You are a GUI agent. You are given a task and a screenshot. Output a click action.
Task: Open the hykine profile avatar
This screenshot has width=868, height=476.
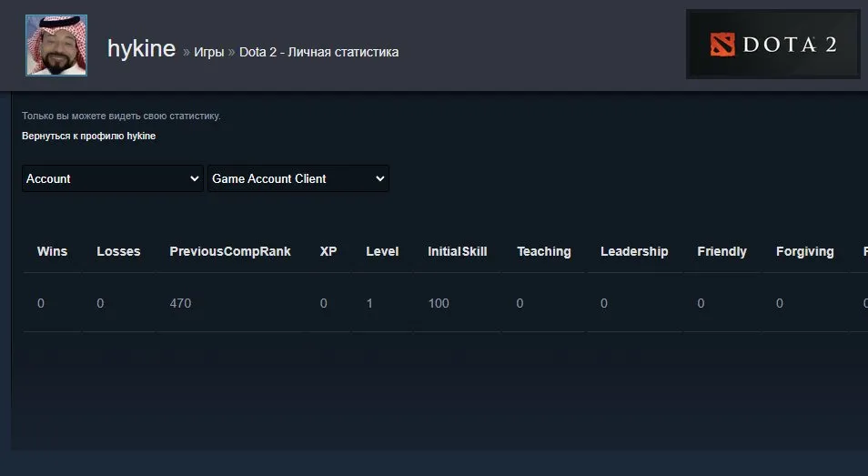(x=56, y=46)
